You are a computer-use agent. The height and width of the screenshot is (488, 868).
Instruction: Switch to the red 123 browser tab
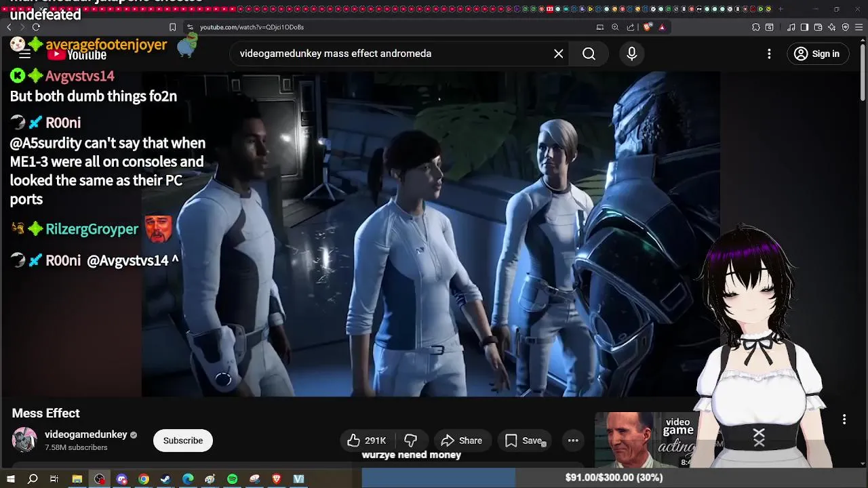[550, 9]
